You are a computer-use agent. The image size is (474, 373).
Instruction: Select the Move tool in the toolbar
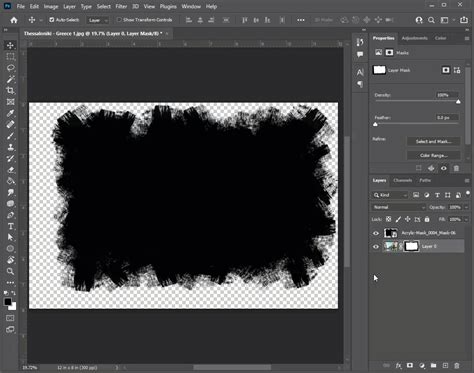pyautogui.click(x=10, y=45)
